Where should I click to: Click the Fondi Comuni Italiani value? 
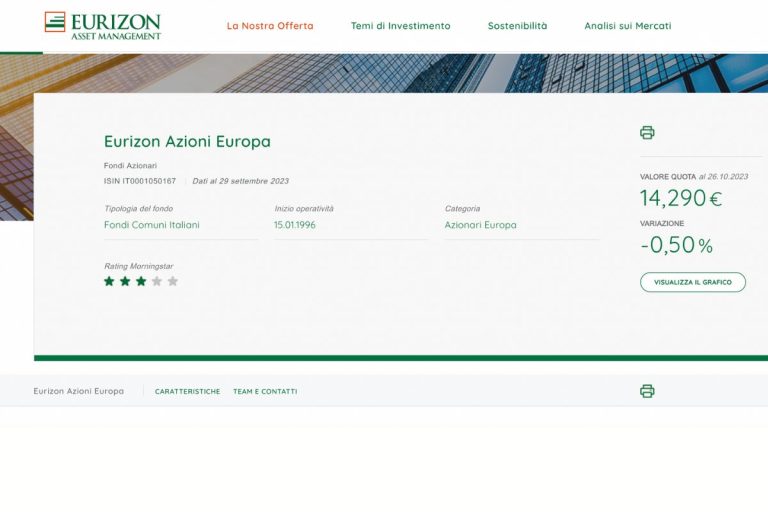pyautogui.click(x=152, y=225)
